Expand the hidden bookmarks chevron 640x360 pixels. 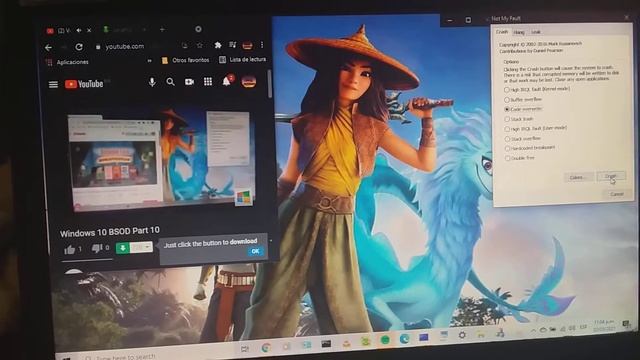pyautogui.click(x=149, y=61)
